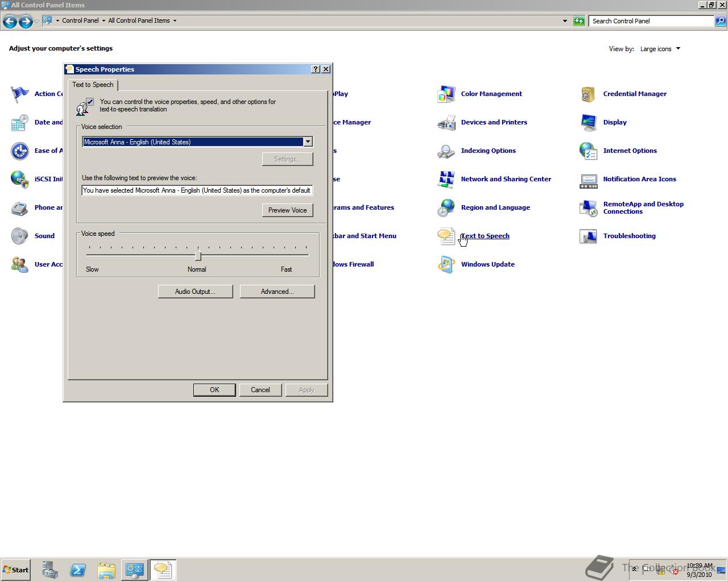Open the Text to Speech icon
This screenshot has height=582, width=728.
tap(446, 236)
